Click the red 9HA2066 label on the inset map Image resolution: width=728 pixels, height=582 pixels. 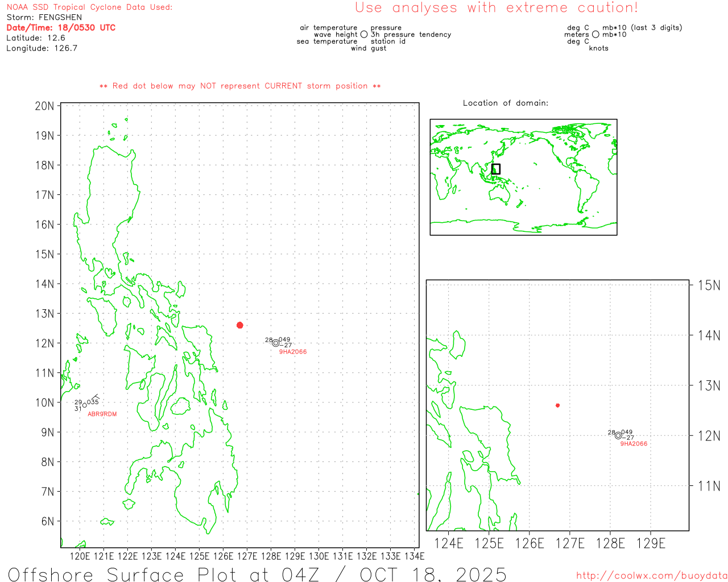point(634,444)
